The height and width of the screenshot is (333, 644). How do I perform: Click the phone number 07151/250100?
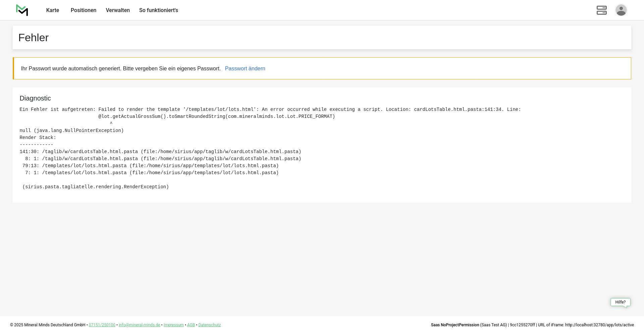click(102, 325)
